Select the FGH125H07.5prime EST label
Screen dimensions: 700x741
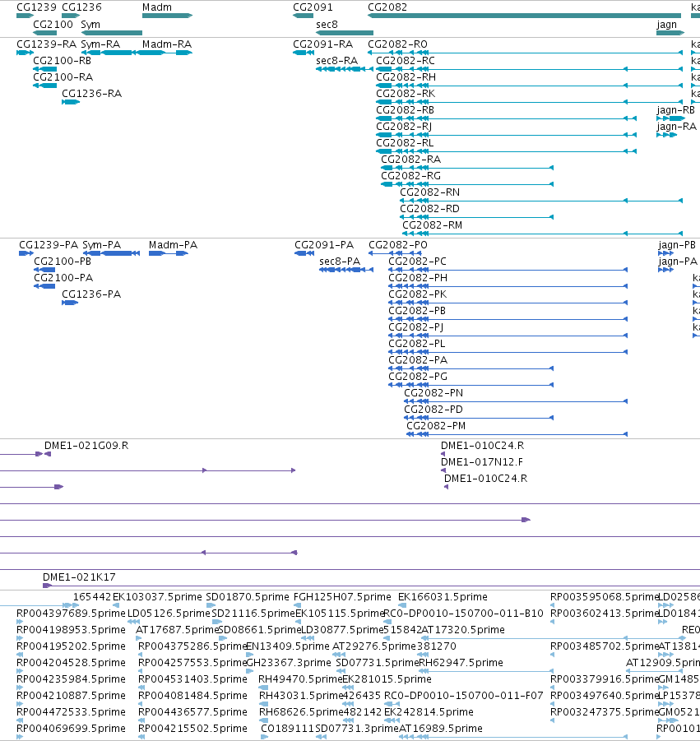click(x=342, y=597)
